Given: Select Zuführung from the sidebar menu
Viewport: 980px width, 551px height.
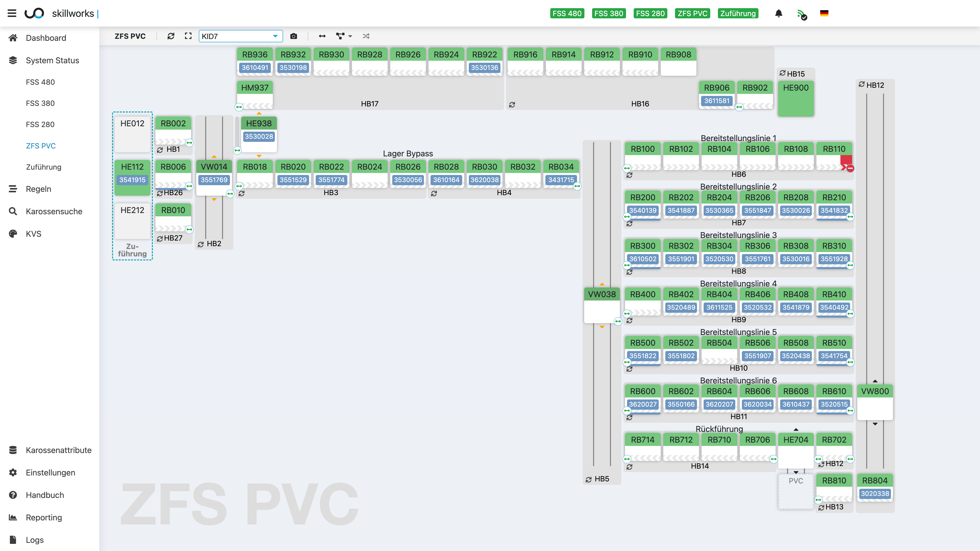Looking at the screenshot, I should (x=43, y=167).
